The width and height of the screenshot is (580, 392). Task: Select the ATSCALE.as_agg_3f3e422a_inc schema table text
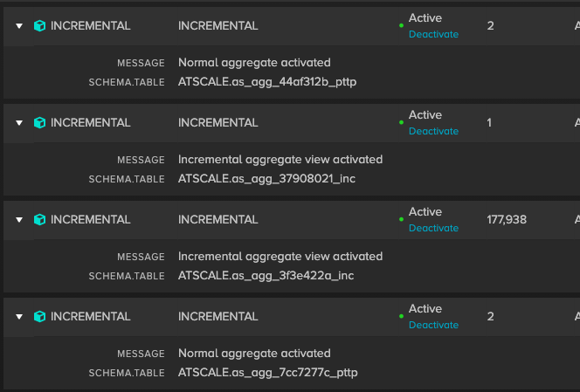[266, 276]
